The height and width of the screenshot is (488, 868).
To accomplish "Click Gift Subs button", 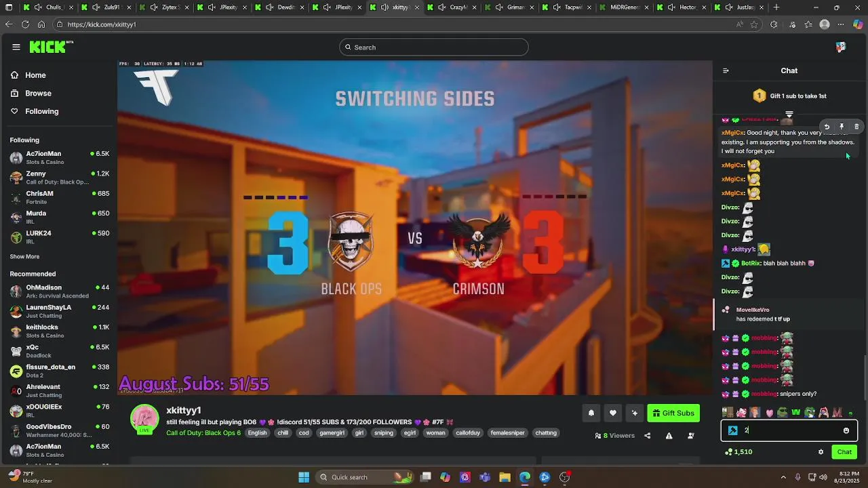I will [673, 413].
